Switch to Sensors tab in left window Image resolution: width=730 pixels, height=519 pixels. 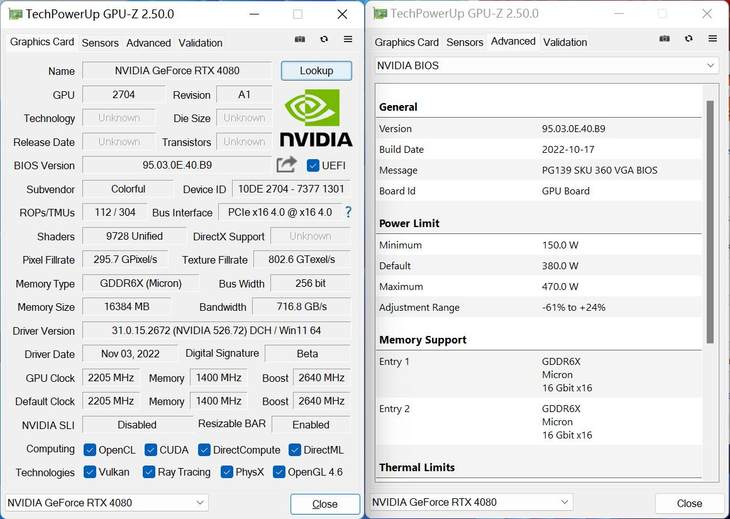tap(100, 43)
